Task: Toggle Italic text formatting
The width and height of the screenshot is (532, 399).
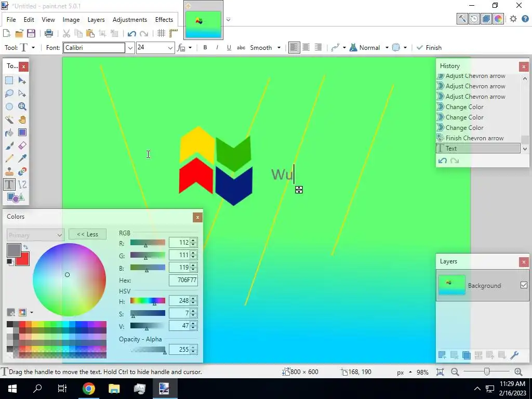Action: pyautogui.click(x=217, y=47)
